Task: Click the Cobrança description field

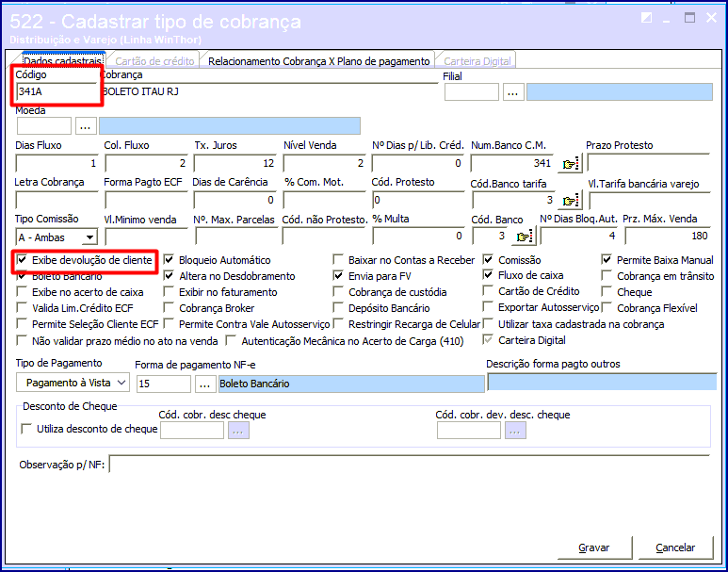Action: coord(269,91)
